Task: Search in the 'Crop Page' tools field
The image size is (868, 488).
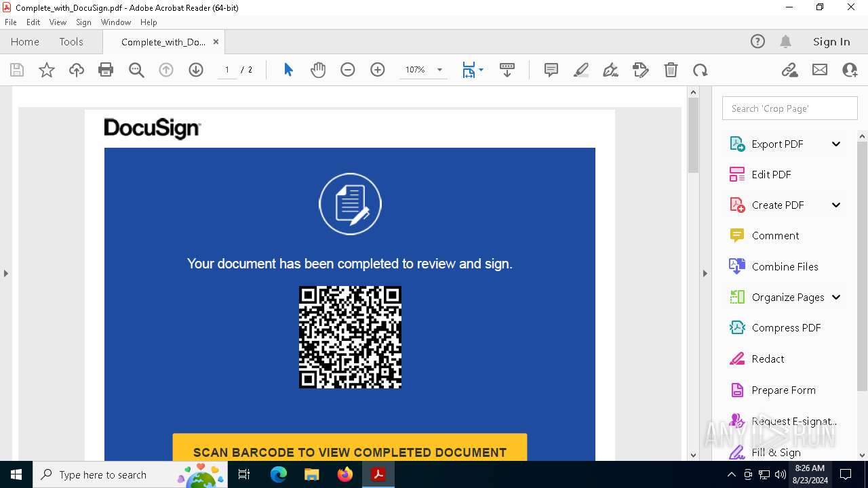Action: pyautogui.click(x=789, y=108)
